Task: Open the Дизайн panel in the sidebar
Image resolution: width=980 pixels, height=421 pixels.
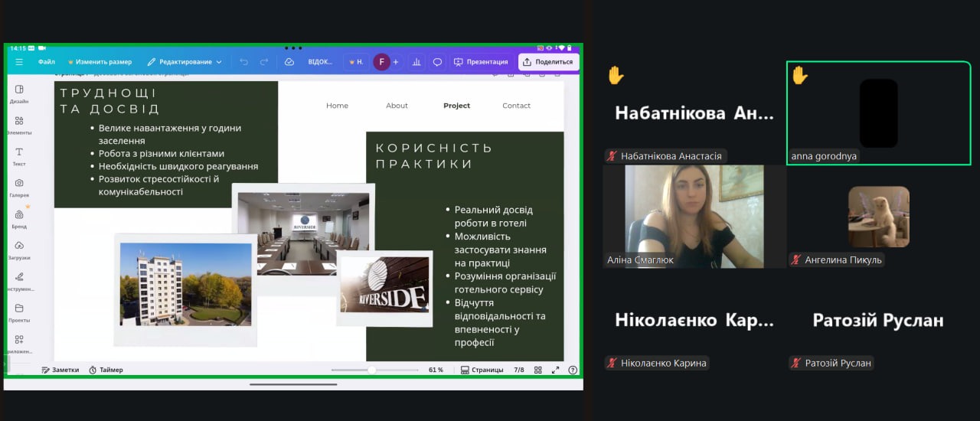Action: click(x=19, y=93)
